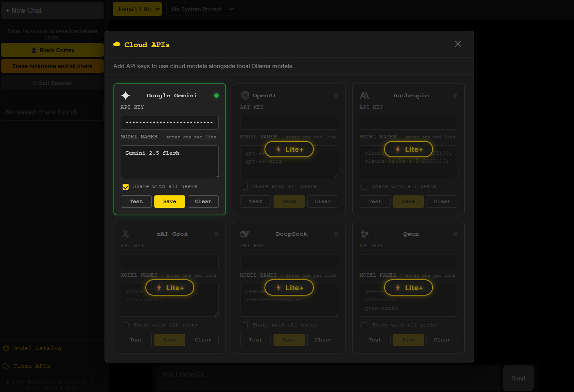Click the xAI Grok X logo
The image size is (574, 392).
[126, 234]
